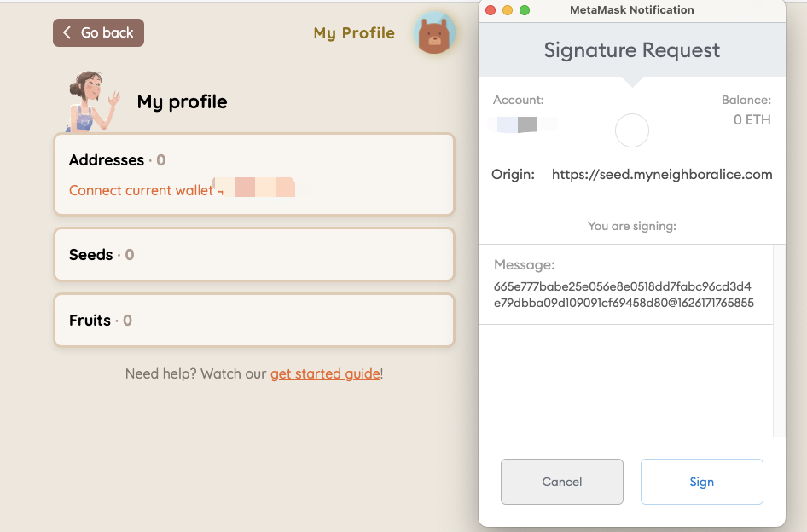Open the My Profile header item
The image size is (807, 532).
click(354, 33)
